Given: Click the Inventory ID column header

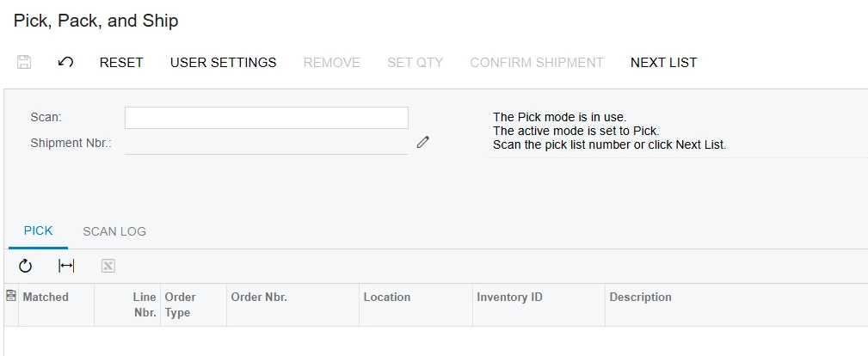Looking at the screenshot, I should [x=539, y=304].
